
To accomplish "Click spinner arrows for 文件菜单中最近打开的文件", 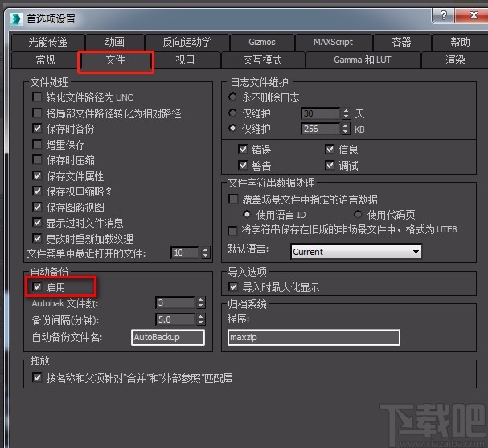I will click(205, 253).
